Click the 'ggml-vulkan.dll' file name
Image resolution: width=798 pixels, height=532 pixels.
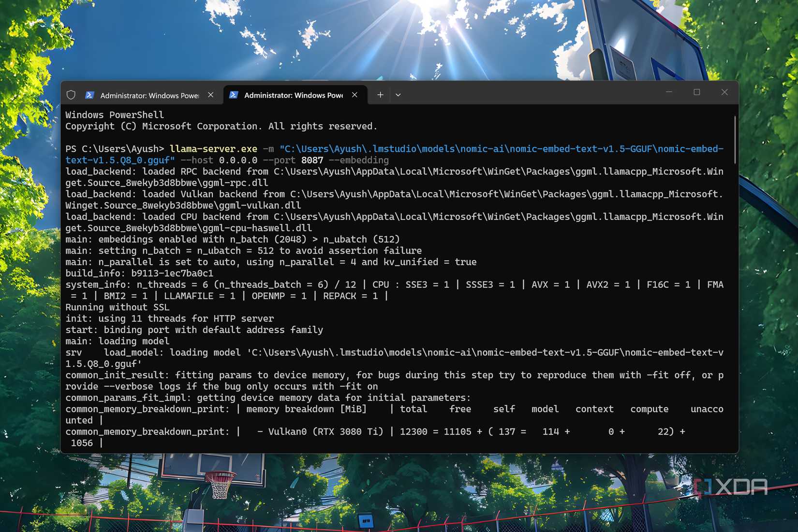click(x=260, y=205)
